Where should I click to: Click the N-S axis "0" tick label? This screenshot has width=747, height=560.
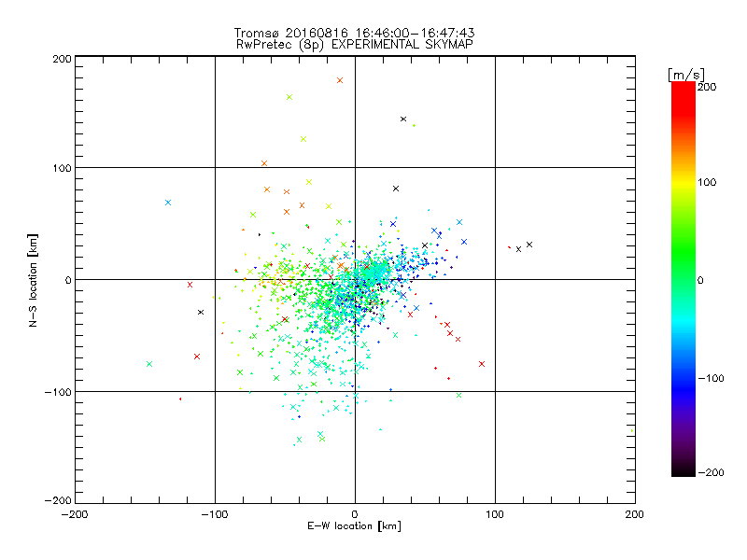click(x=68, y=280)
